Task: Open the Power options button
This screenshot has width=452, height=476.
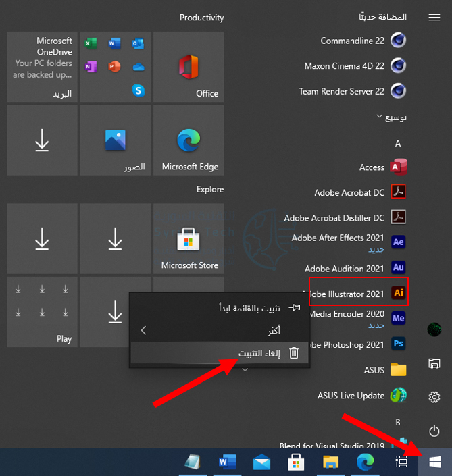Action: click(x=434, y=431)
